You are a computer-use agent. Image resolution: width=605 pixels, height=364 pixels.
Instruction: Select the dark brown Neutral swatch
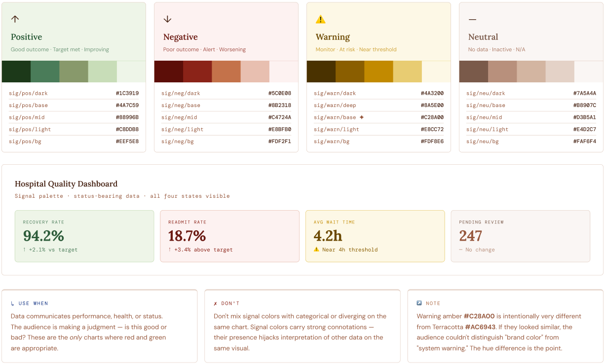pos(474,72)
